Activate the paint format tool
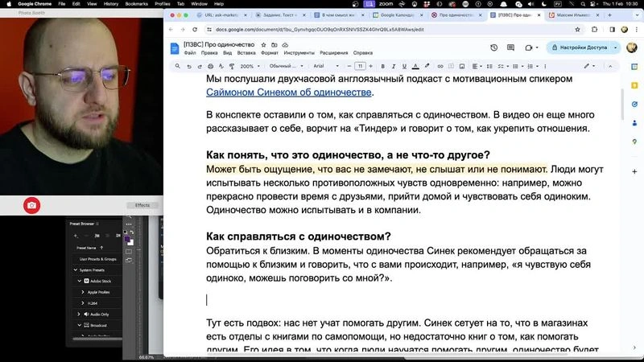The width and height of the screenshot is (644, 362). pyautogui.click(x=232, y=66)
